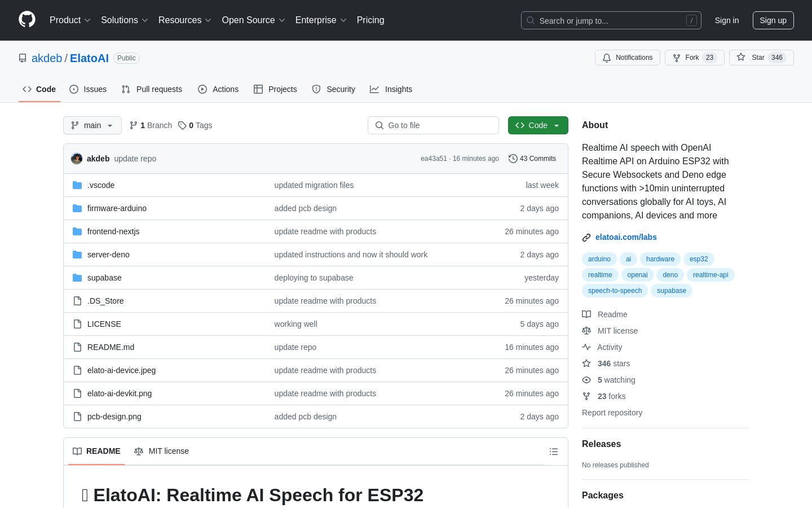Click the Go to file search field

pos(433,125)
